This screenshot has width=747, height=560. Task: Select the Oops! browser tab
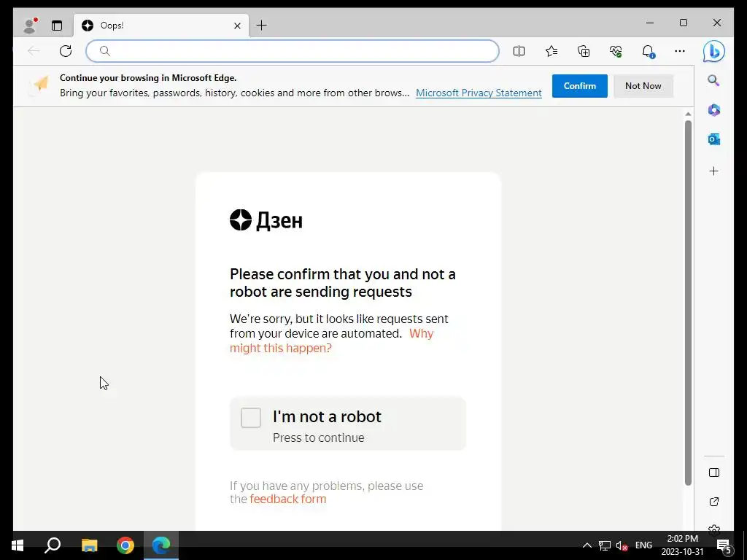point(161,26)
